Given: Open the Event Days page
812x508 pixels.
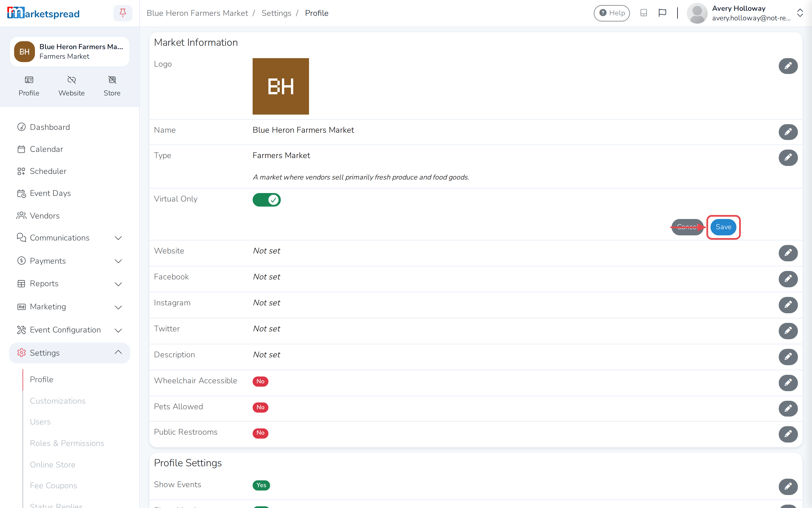Looking at the screenshot, I should (x=69, y=193).
